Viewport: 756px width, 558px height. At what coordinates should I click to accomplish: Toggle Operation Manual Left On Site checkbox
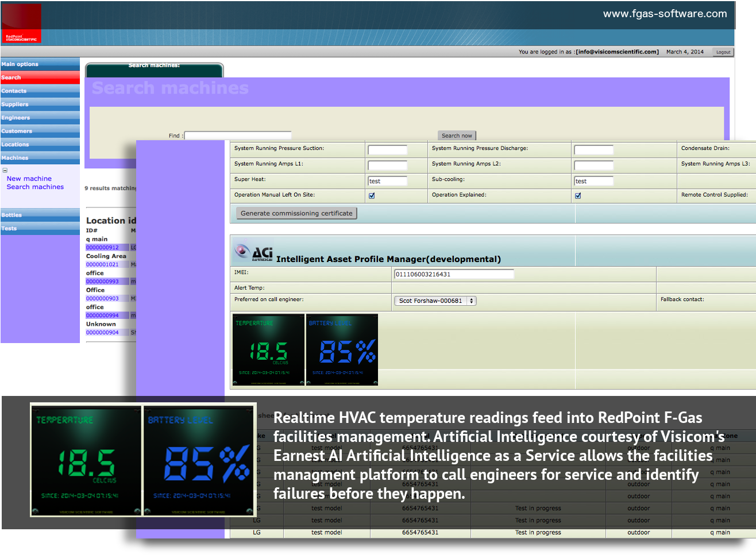(372, 195)
